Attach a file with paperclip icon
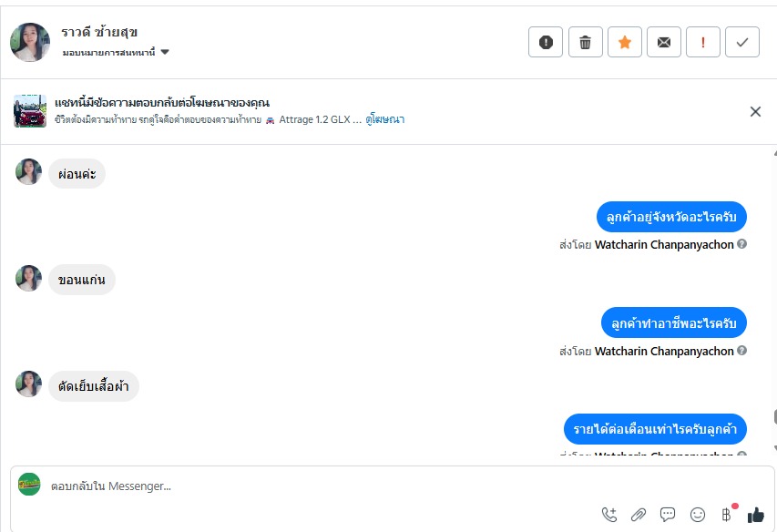Screen dimensions: 777x532 pos(639,515)
